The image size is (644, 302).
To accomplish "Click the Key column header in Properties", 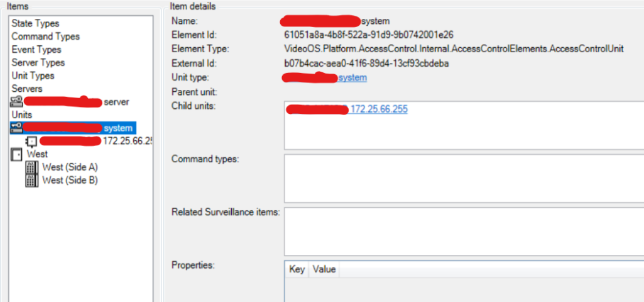I will 297,269.
